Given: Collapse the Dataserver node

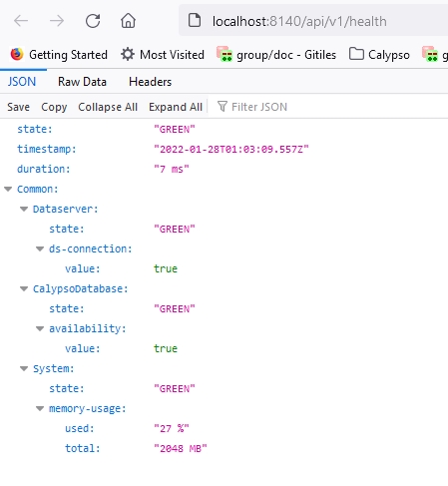Looking at the screenshot, I should click(x=24, y=210).
